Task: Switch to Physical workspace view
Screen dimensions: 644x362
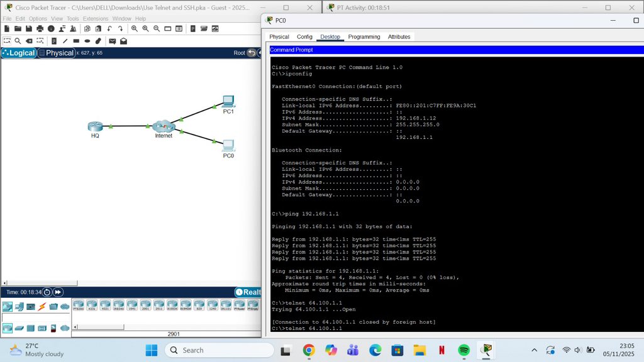Action: point(57,53)
